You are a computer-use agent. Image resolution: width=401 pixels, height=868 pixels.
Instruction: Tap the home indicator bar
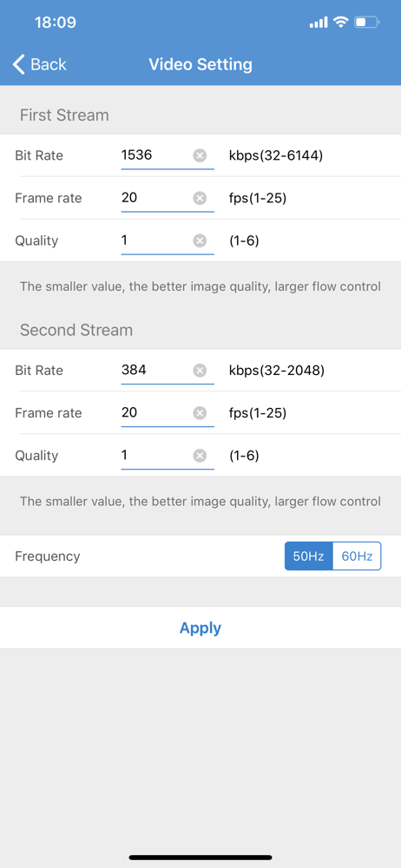(x=200, y=857)
